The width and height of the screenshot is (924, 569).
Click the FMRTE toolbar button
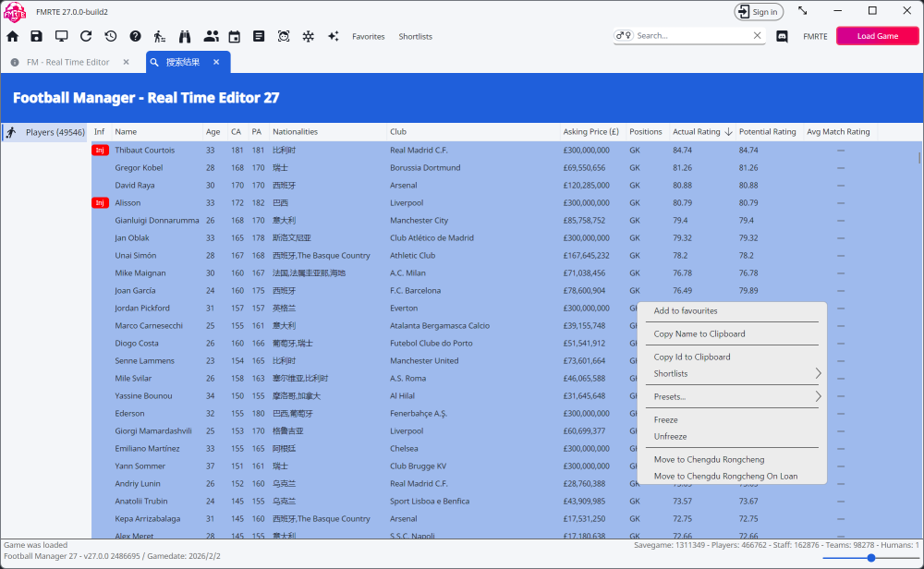815,37
